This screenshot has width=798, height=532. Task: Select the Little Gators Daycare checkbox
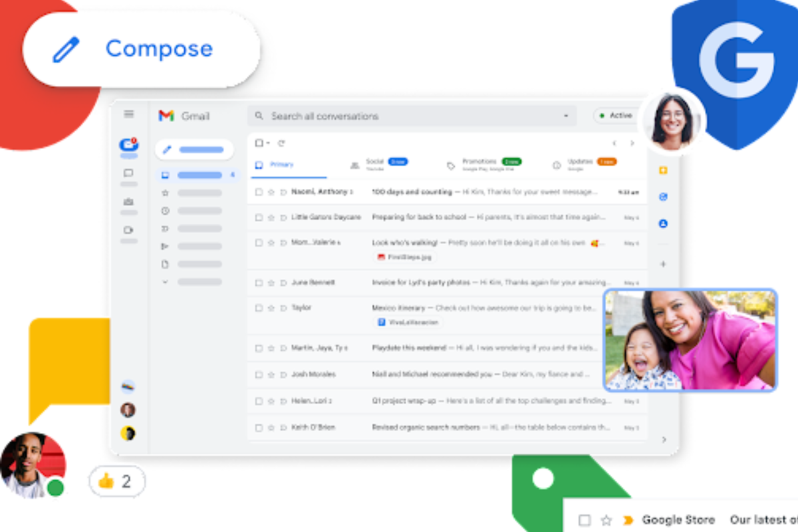259,217
